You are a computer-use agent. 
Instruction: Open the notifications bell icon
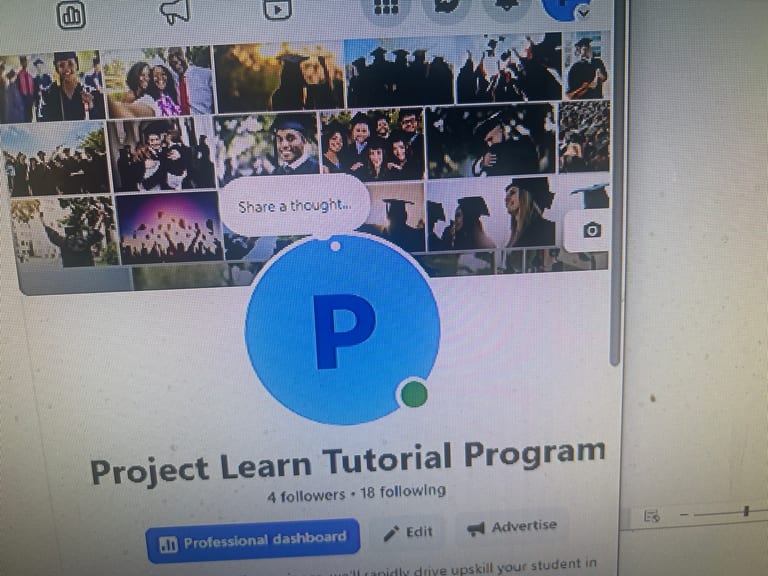506,8
